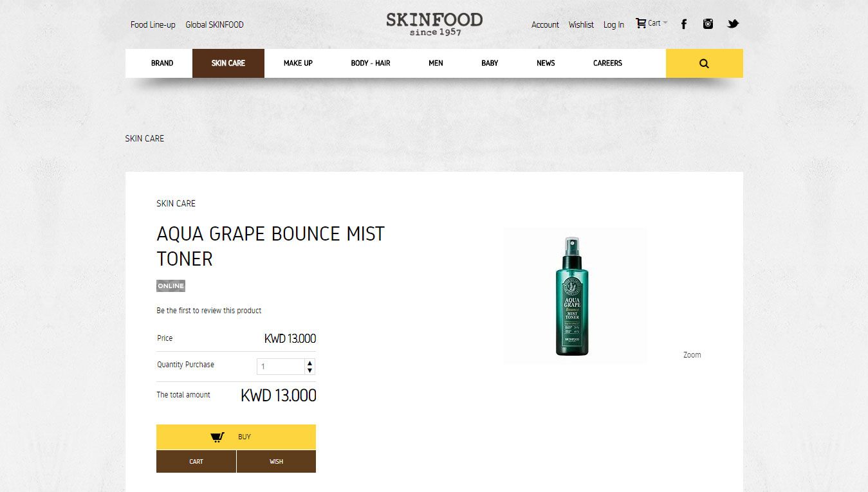The height and width of the screenshot is (492, 868).
Task: Click the yellow BUY button
Action: (x=236, y=437)
